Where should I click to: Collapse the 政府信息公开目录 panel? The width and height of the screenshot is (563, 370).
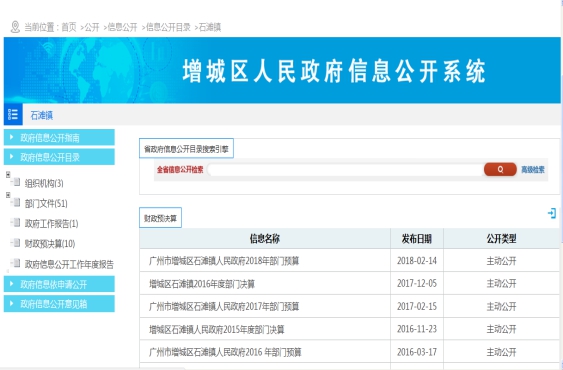pyautogui.click(x=59, y=157)
